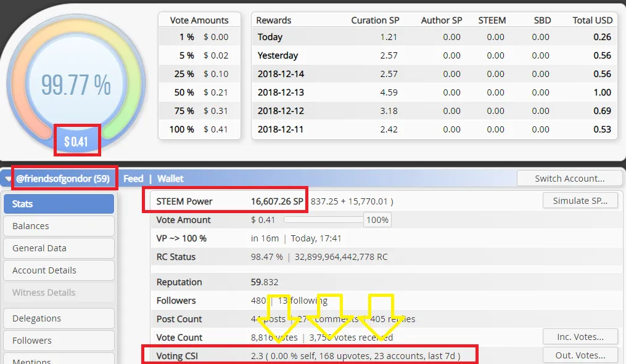Click the 4.59 curation SP value

tap(389, 92)
